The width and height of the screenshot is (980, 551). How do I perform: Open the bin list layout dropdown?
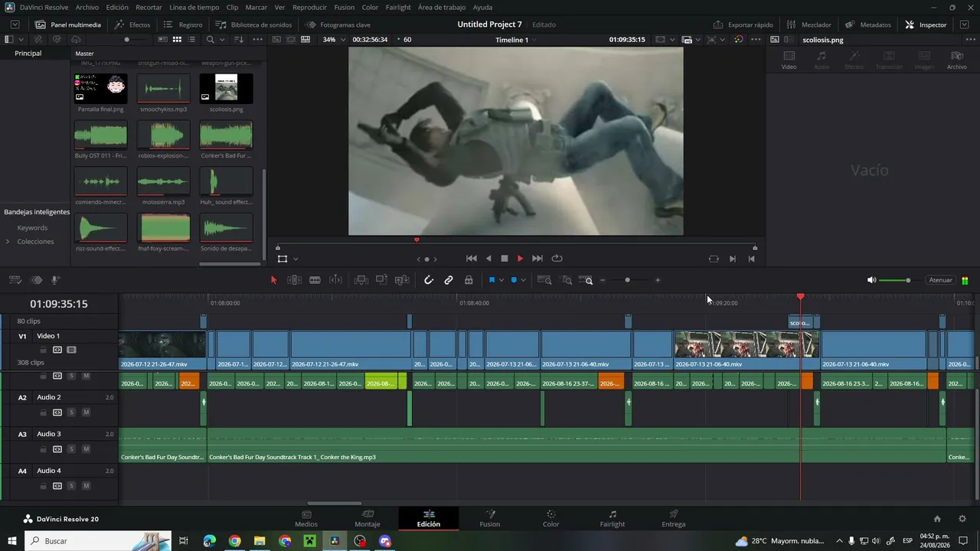[20, 39]
